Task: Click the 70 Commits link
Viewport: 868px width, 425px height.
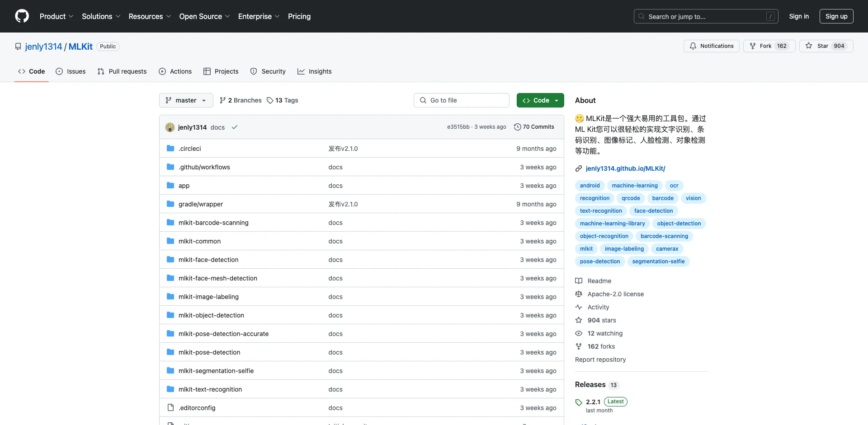Action: tap(534, 127)
